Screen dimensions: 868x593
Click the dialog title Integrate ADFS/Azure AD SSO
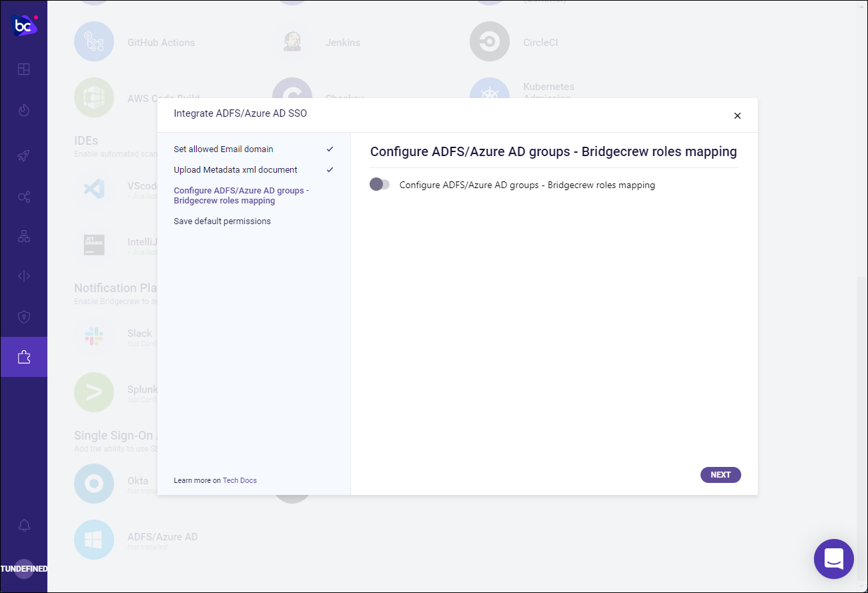240,113
